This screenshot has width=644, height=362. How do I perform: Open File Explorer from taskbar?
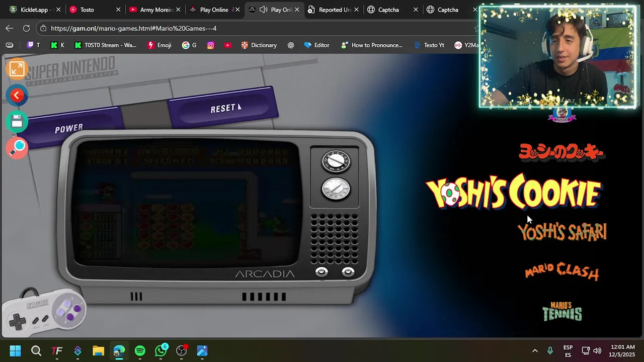(98, 351)
